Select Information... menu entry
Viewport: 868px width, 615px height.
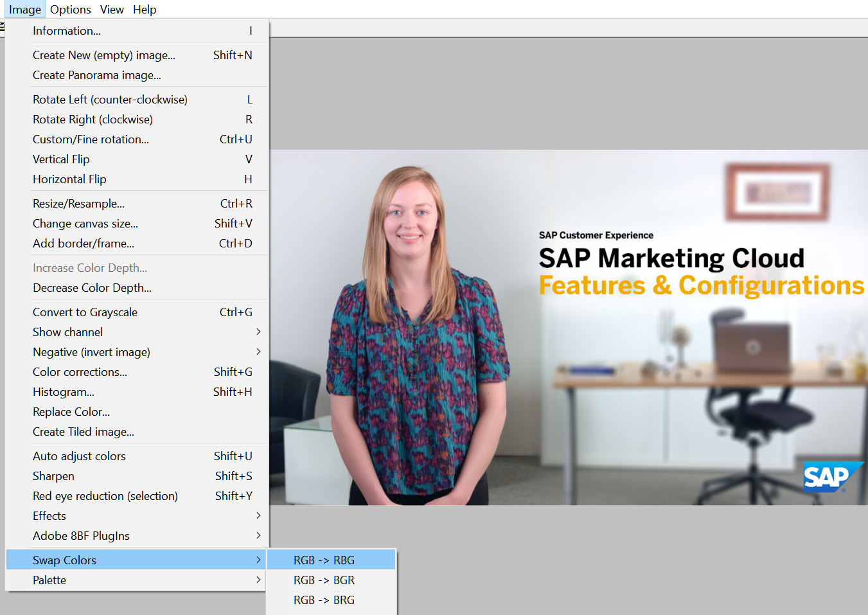pyautogui.click(x=136, y=31)
